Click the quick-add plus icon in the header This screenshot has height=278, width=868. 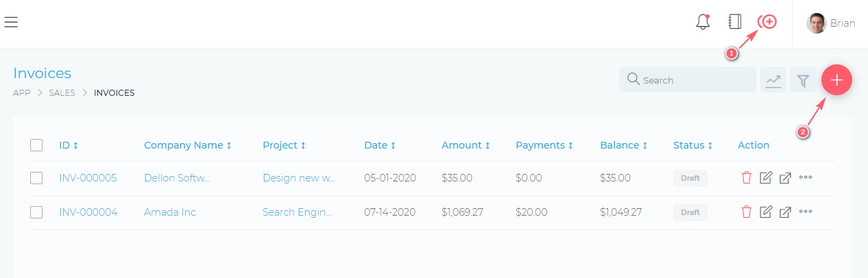[x=767, y=22]
